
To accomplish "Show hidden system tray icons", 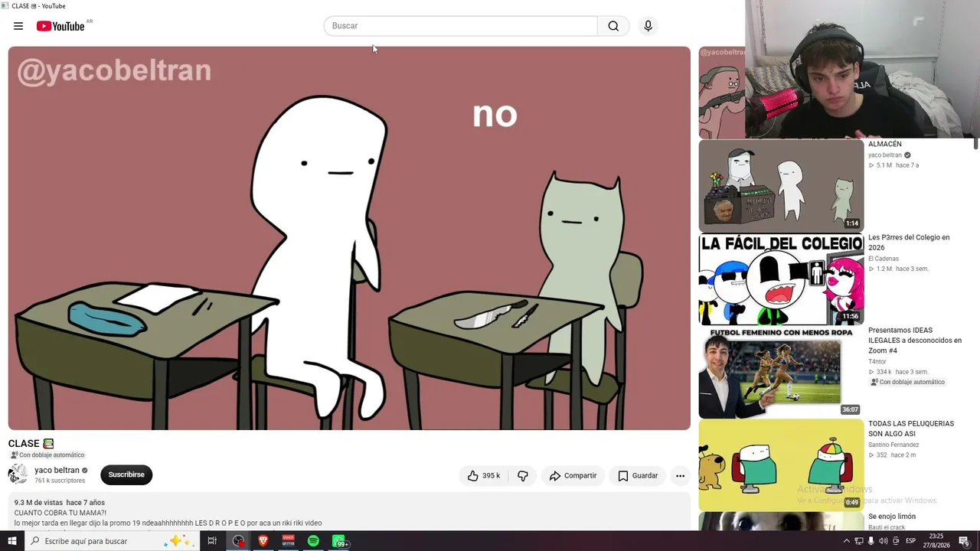I will pyautogui.click(x=846, y=541).
